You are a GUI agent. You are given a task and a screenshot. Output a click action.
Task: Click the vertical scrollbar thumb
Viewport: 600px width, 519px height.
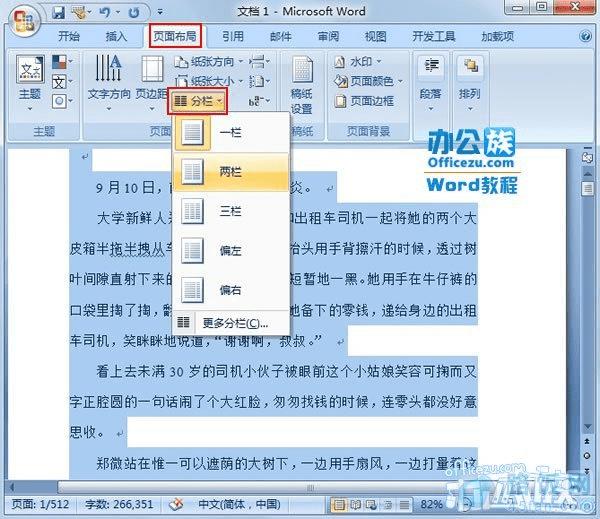coord(587,188)
